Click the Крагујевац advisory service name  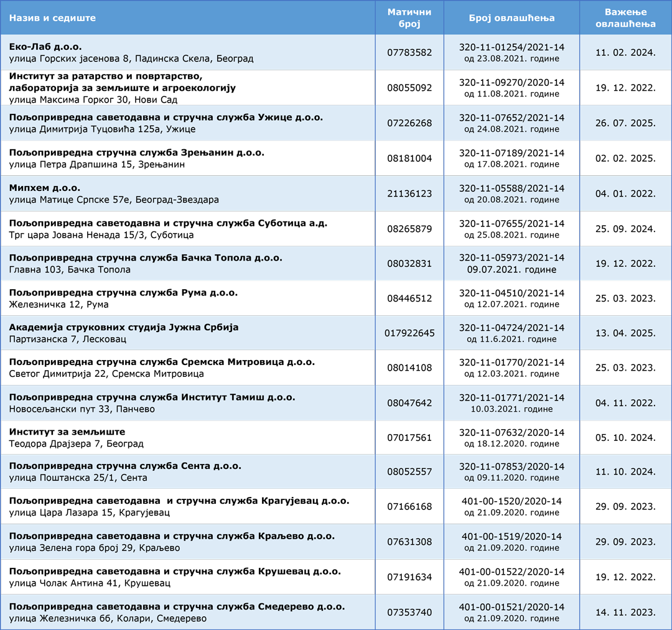coord(179,501)
